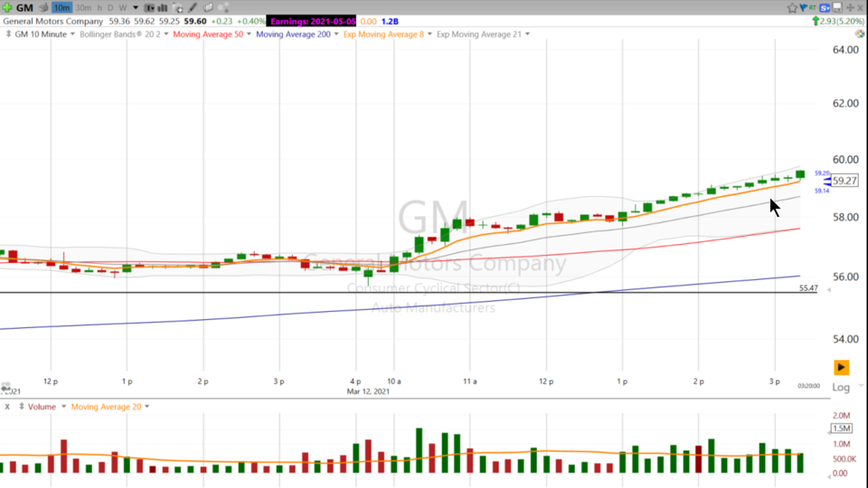The image size is (868, 488).
Task: Switch to the hourly (h) timeframe
Action: pos(99,8)
